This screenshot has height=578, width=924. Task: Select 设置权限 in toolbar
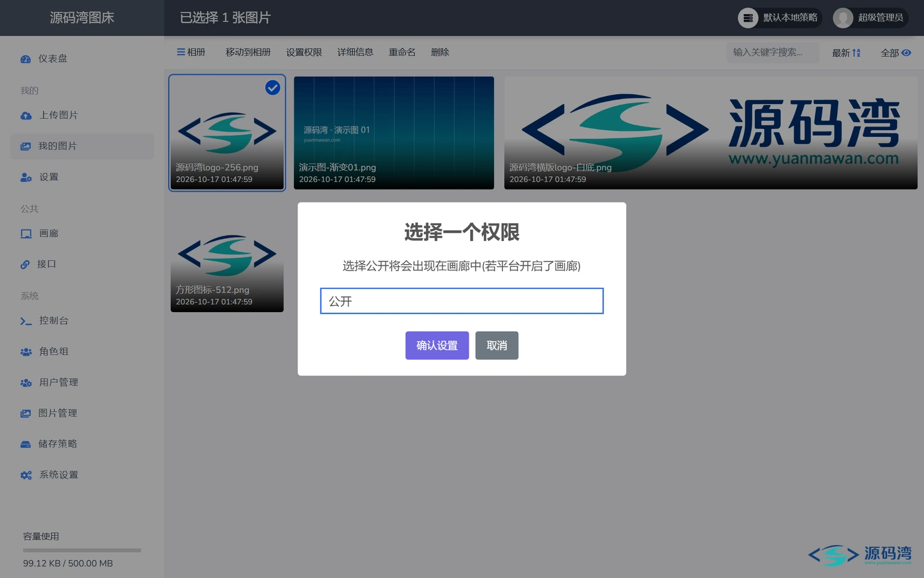(x=304, y=52)
